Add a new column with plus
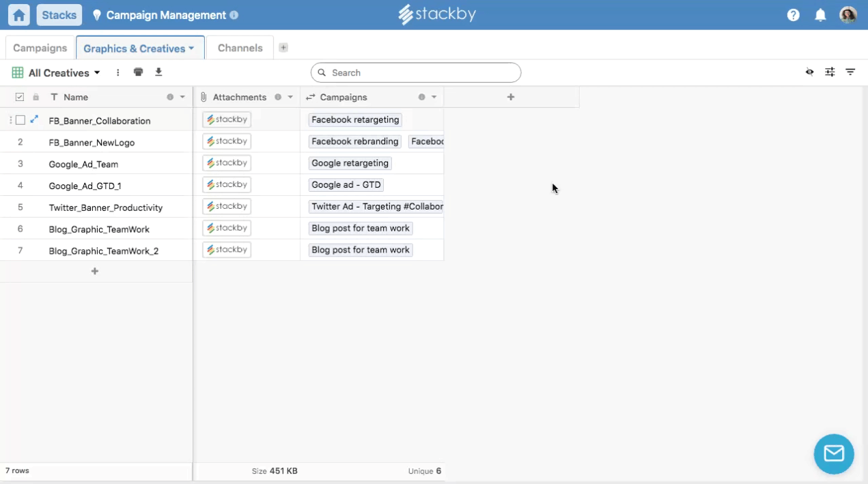The image size is (868, 484). click(511, 97)
